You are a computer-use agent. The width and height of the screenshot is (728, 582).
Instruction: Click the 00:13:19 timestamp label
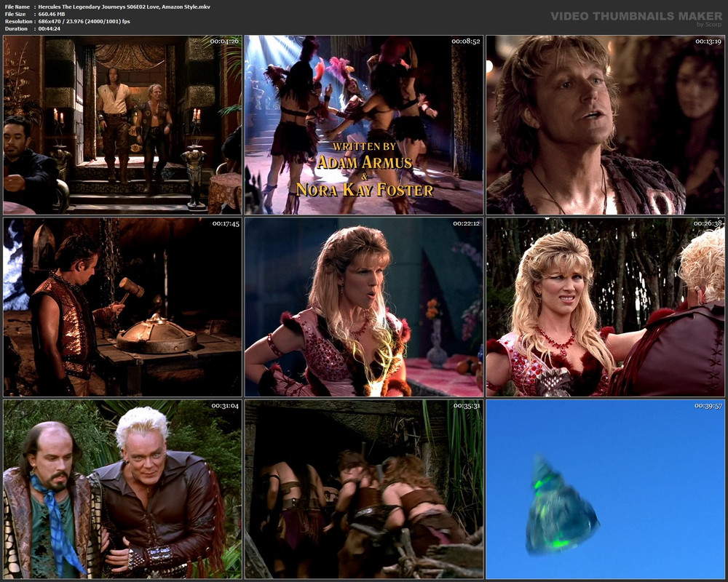pos(708,41)
